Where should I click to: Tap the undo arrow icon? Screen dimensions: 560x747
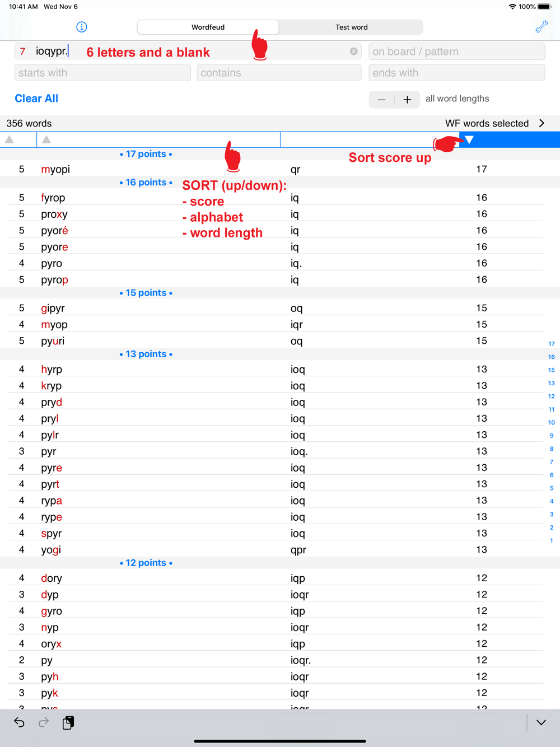(19, 722)
